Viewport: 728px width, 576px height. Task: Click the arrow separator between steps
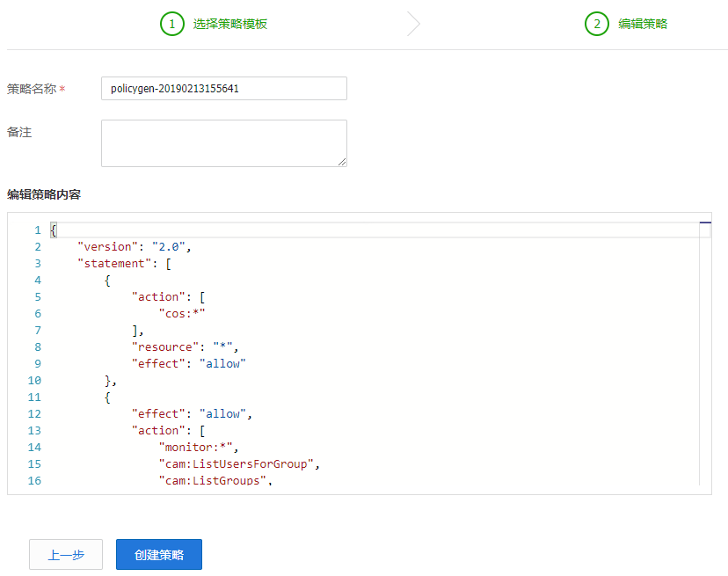pyautogui.click(x=413, y=24)
